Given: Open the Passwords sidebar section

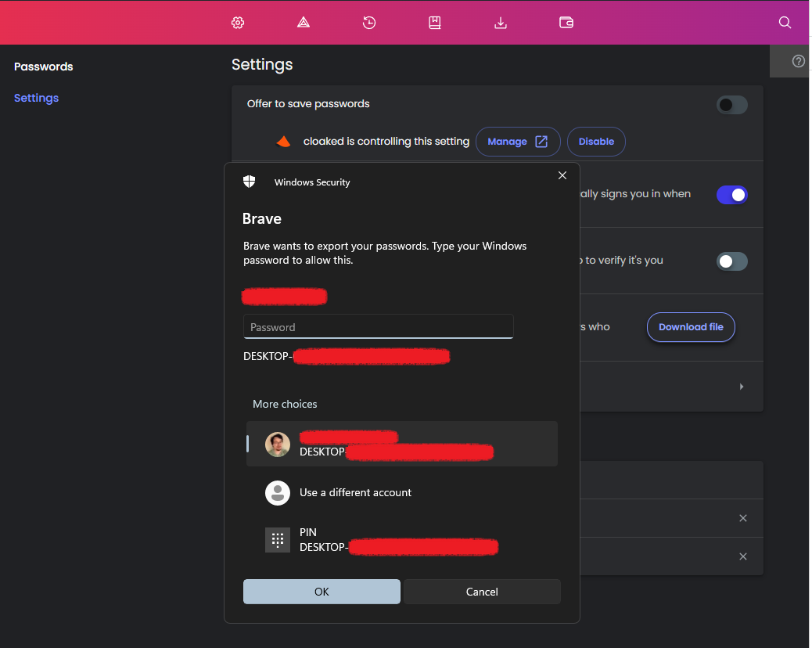Looking at the screenshot, I should click(x=44, y=67).
